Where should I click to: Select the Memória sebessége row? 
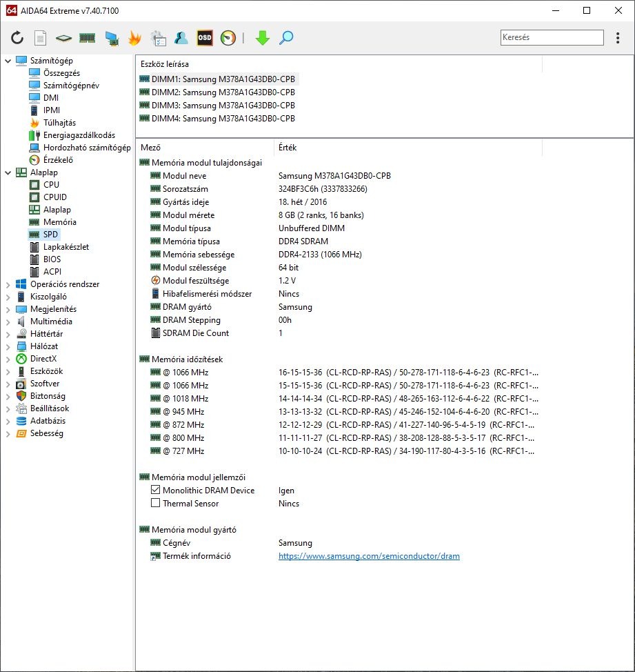(x=339, y=255)
